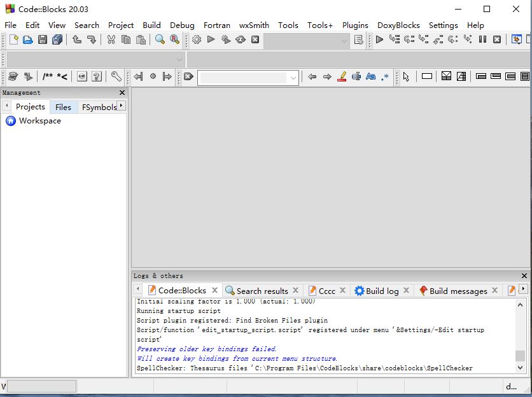This screenshot has width=532, height=397.
Task: Click the Redo arrow icon
Action: click(x=91, y=39)
